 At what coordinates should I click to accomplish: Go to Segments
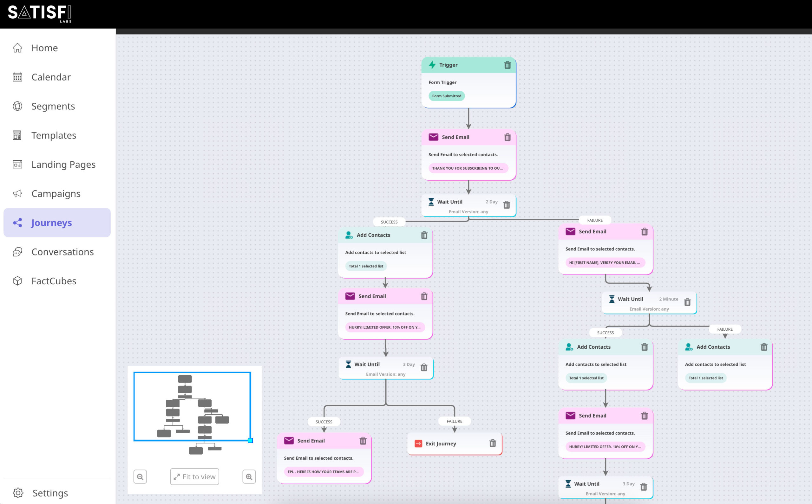click(57, 106)
